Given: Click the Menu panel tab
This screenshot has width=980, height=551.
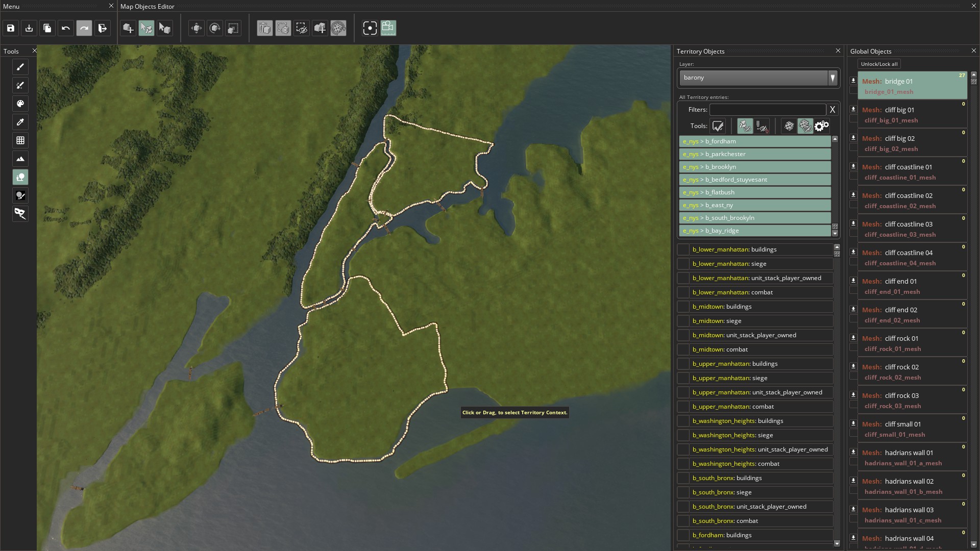Looking at the screenshot, I should (x=11, y=7).
